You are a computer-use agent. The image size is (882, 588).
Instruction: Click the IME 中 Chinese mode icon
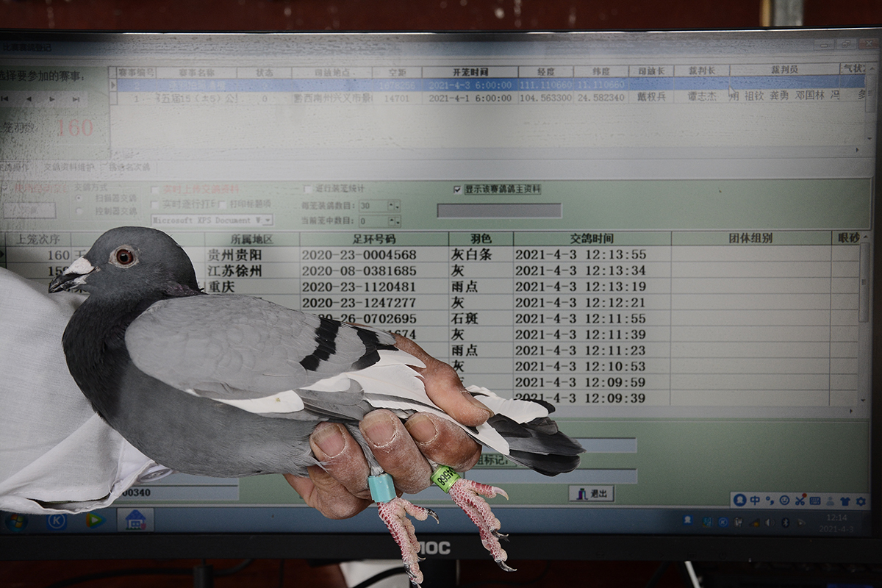pyautogui.click(x=755, y=501)
